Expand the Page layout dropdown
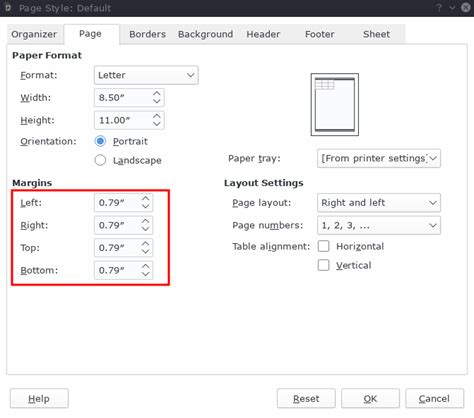The image size is (474, 418). 379,203
